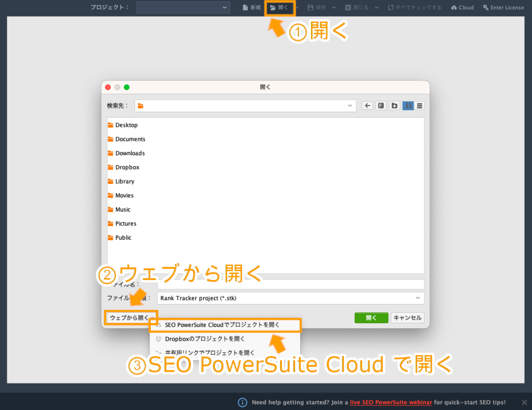Close the 開く dialog with the red button

pos(108,87)
